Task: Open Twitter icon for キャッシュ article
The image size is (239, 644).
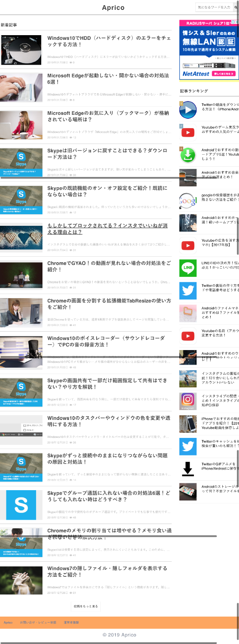Action: pyautogui.click(x=188, y=446)
